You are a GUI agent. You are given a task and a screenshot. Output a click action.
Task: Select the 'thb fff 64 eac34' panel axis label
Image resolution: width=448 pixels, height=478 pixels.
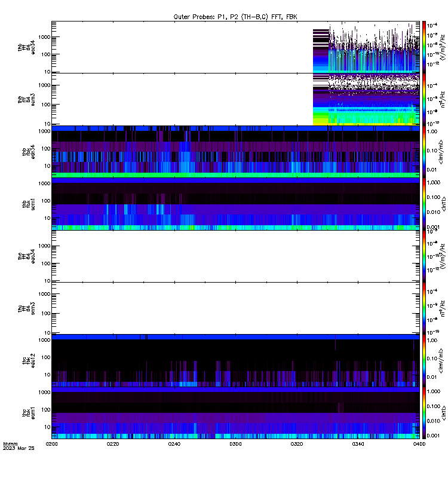click(x=26, y=47)
